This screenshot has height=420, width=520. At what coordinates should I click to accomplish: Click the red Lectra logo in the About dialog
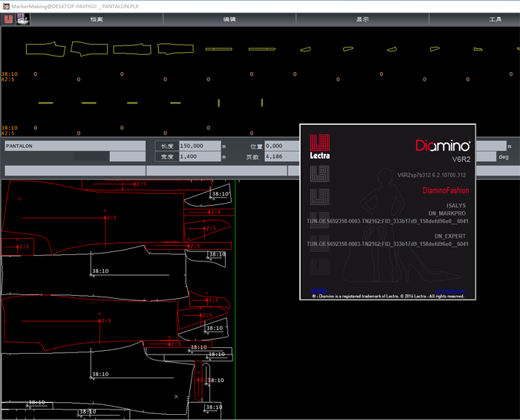coord(319,146)
